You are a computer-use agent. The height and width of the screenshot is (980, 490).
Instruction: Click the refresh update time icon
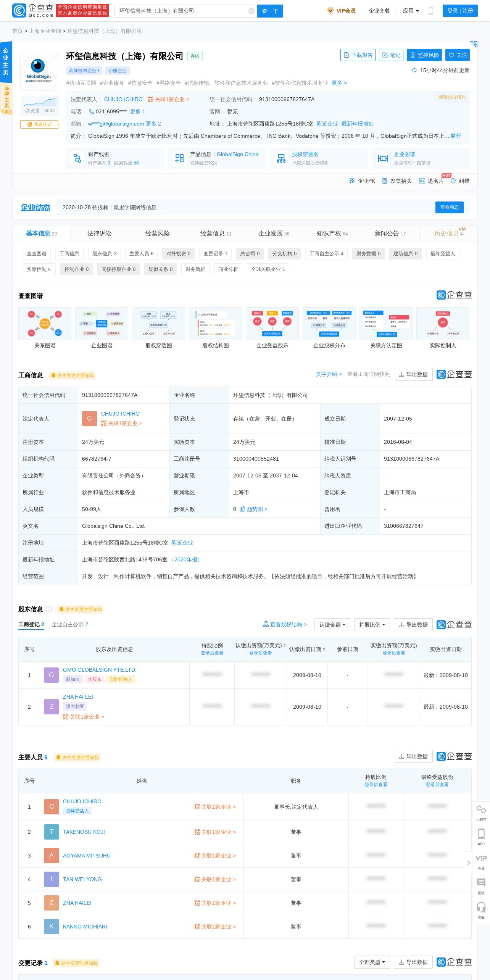pyautogui.click(x=414, y=70)
